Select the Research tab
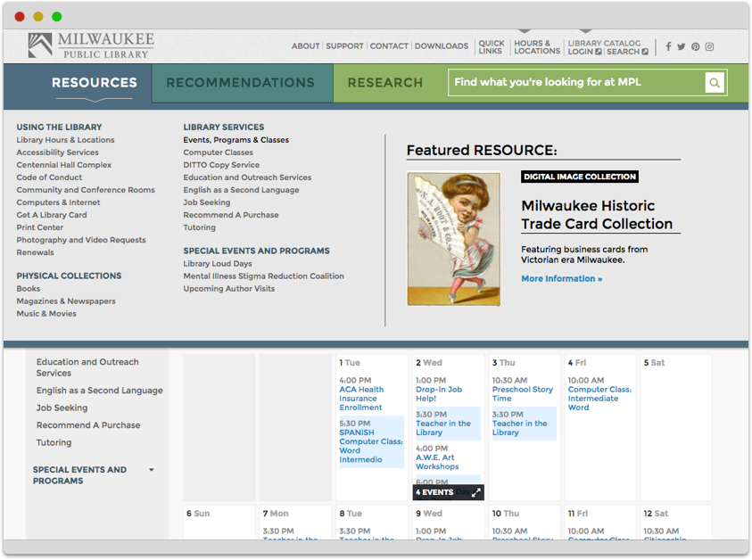752x560 pixels. [385, 83]
